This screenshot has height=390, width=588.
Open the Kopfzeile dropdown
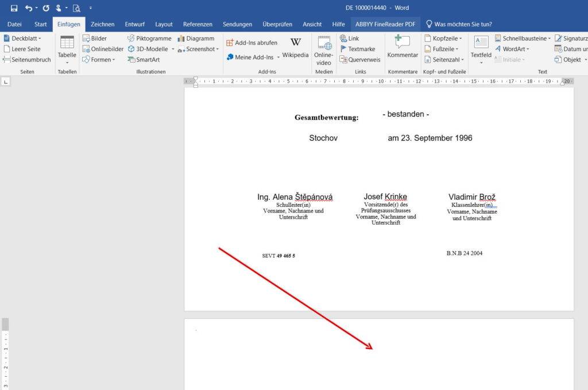443,38
